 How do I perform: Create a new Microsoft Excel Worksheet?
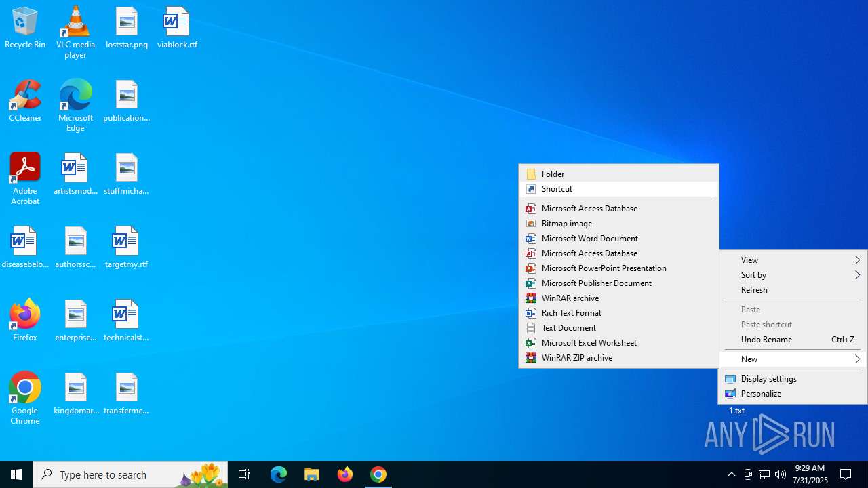tap(618, 343)
